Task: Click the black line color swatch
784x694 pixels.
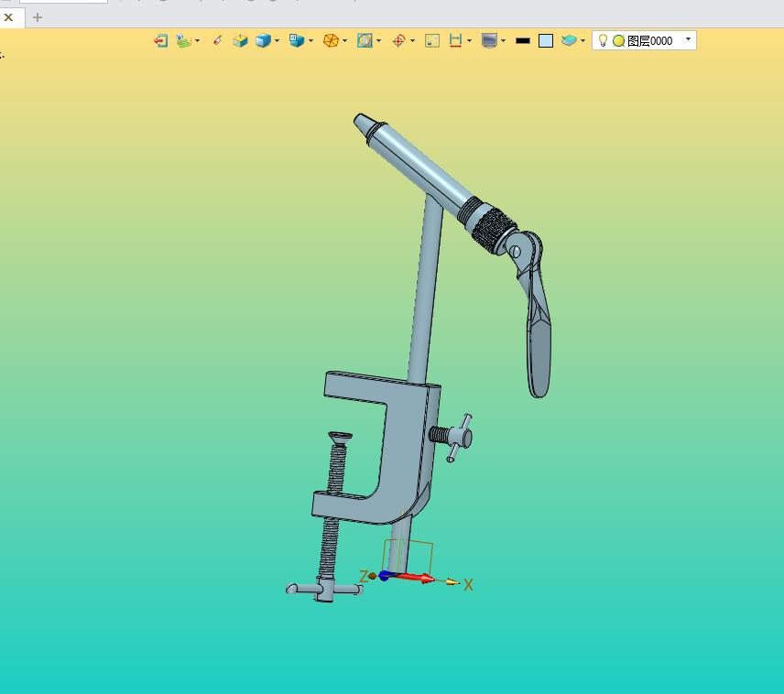Action: point(522,40)
